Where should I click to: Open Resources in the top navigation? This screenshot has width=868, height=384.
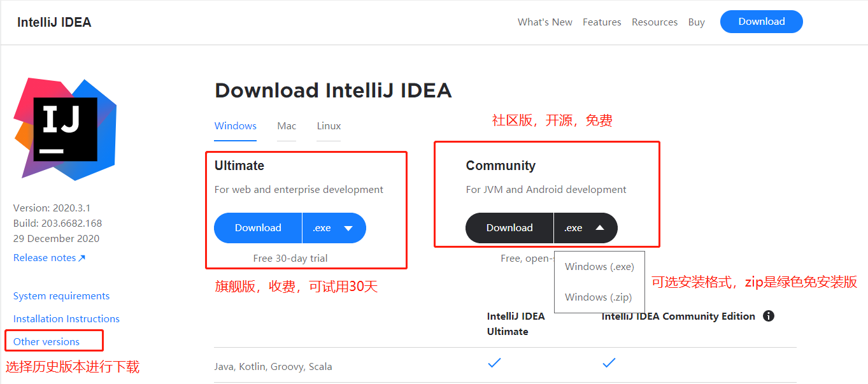655,22
